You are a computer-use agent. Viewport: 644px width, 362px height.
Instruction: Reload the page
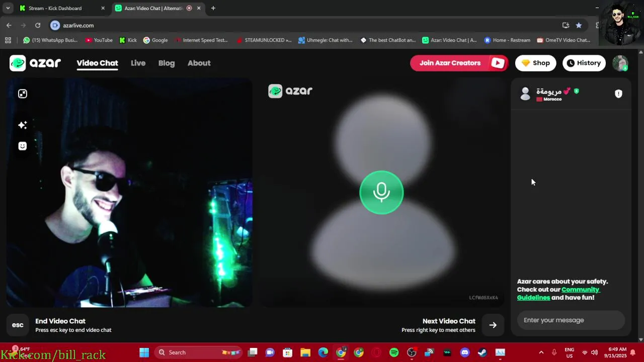pyautogui.click(x=38, y=25)
